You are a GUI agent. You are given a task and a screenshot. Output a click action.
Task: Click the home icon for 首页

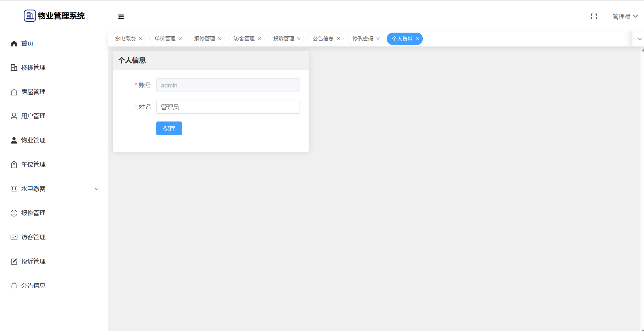click(x=14, y=43)
